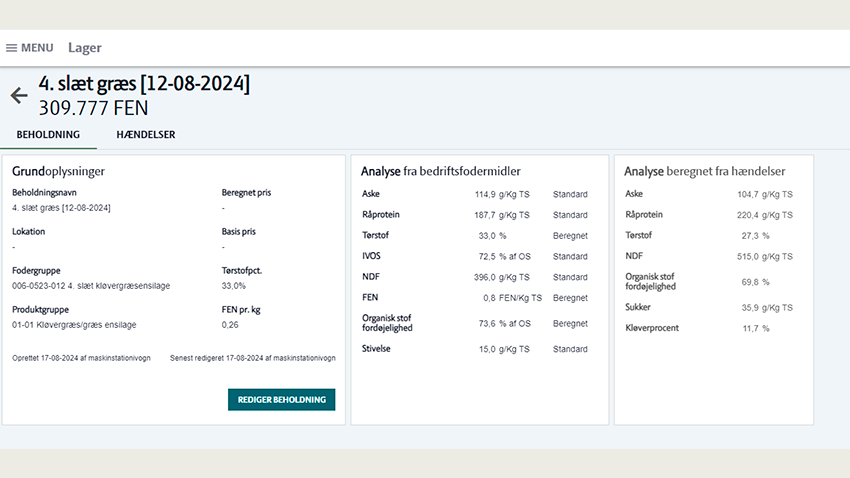The image size is (850, 478).
Task: Click the back arrow icon
Action: [x=19, y=96]
